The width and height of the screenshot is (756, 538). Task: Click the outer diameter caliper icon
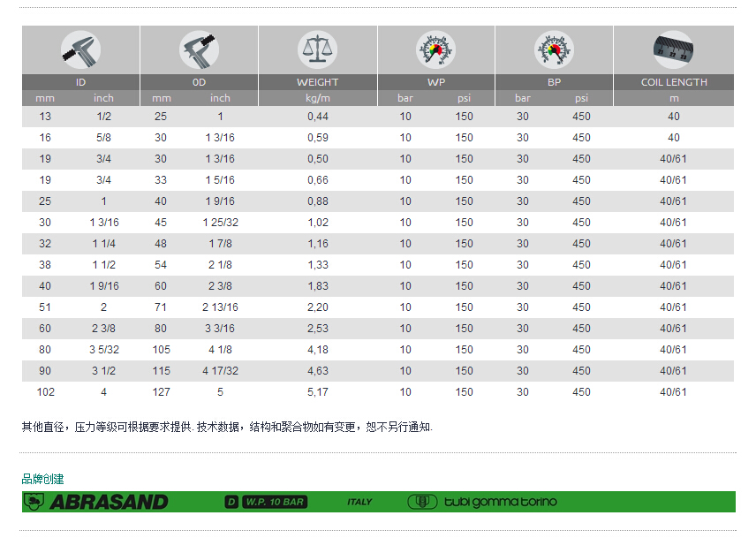coord(199,49)
